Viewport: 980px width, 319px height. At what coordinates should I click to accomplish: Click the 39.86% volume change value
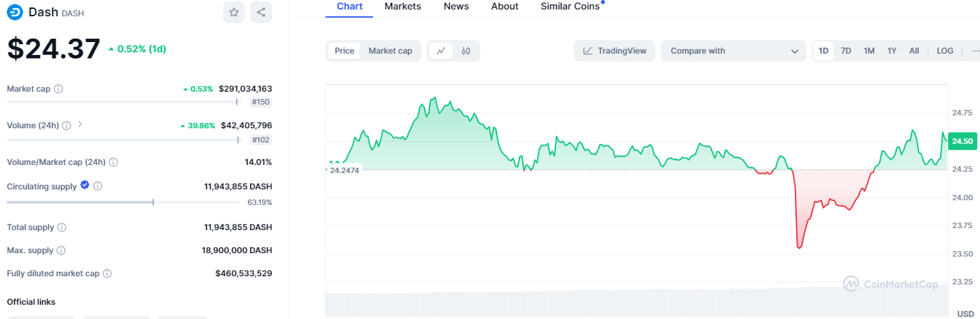pyautogui.click(x=198, y=126)
